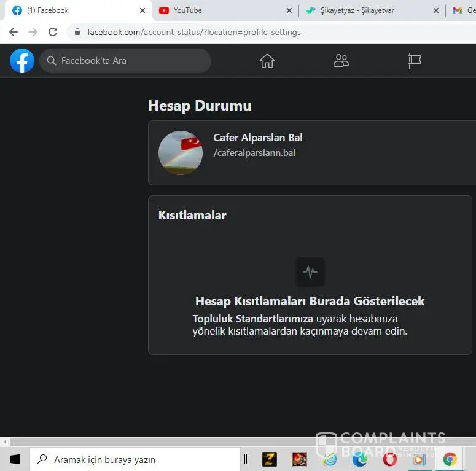The width and height of the screenshot is (476, 471).
Task: Open Windows Start menu
Action: 15,459
